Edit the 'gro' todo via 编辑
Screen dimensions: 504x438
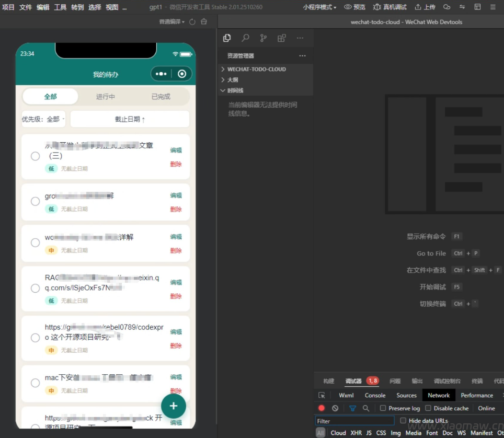(x=176, y=195)
